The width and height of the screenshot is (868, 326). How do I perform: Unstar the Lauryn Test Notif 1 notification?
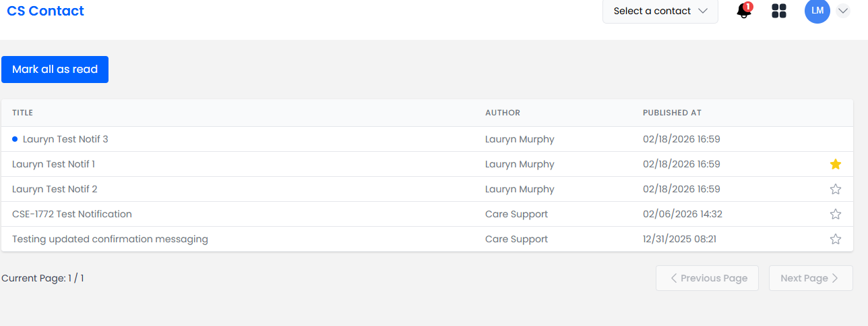[x=836, y=164]
